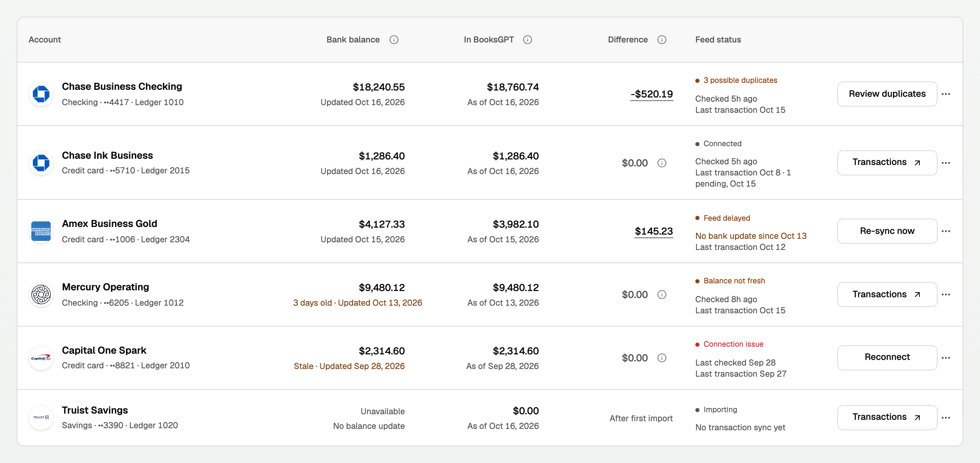Viewport: 980px width, 463px height.
Task: Open more options for Amex Business Gold
Action: [946, 231]
